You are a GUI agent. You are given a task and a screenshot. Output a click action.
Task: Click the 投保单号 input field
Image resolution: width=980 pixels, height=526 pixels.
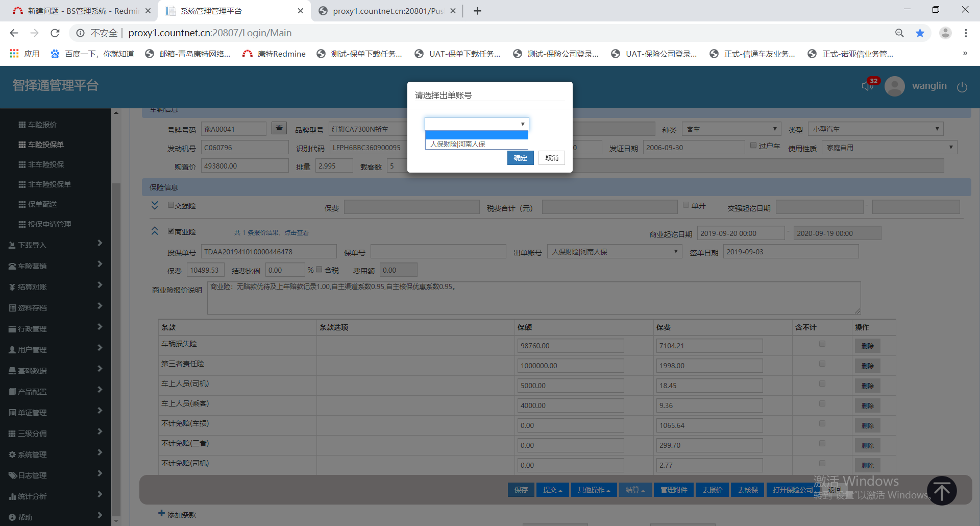point(268,252)
